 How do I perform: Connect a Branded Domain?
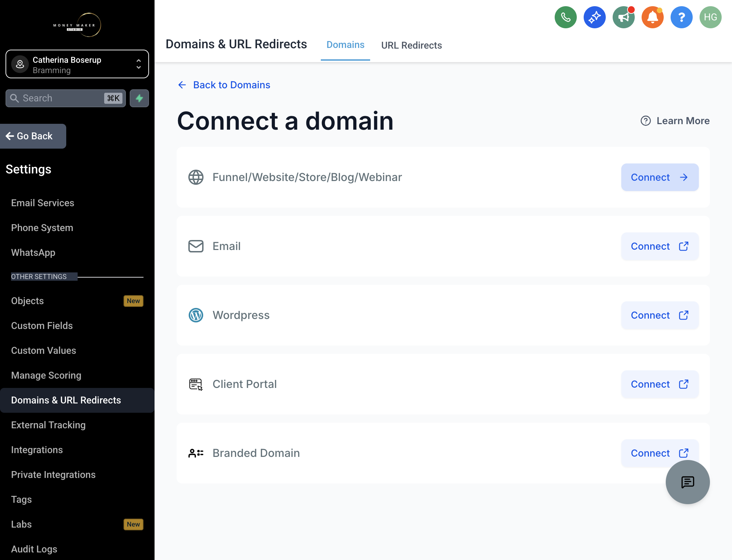tap(660, 453)
